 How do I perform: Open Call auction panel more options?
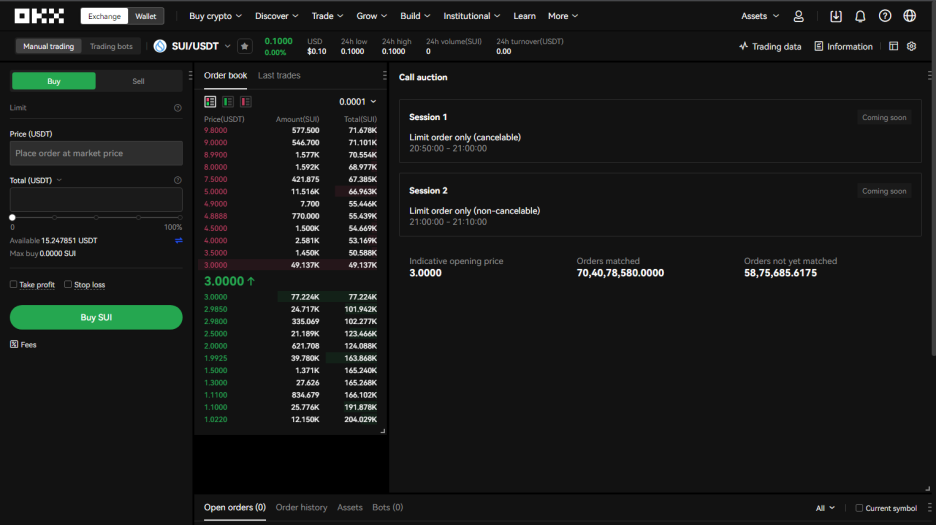tap(929, 75)
